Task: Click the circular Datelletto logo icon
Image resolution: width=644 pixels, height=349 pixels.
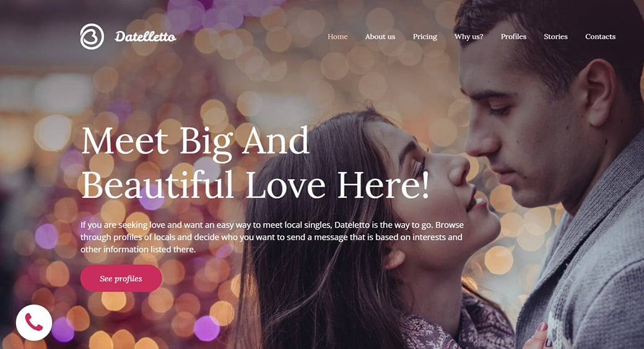Action: [92, 37]
